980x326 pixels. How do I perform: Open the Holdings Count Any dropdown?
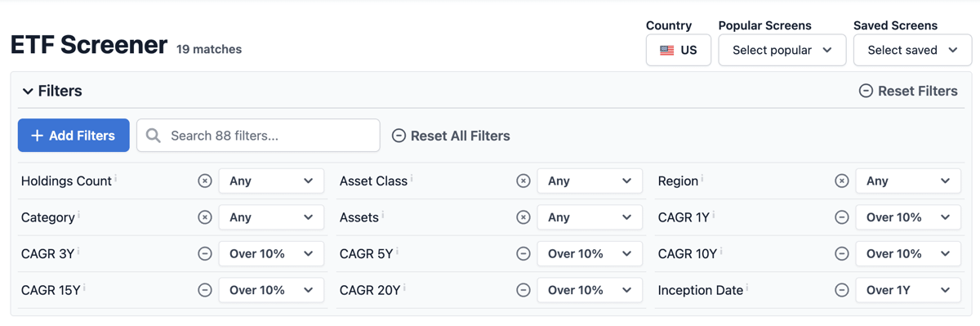[271, 181]
